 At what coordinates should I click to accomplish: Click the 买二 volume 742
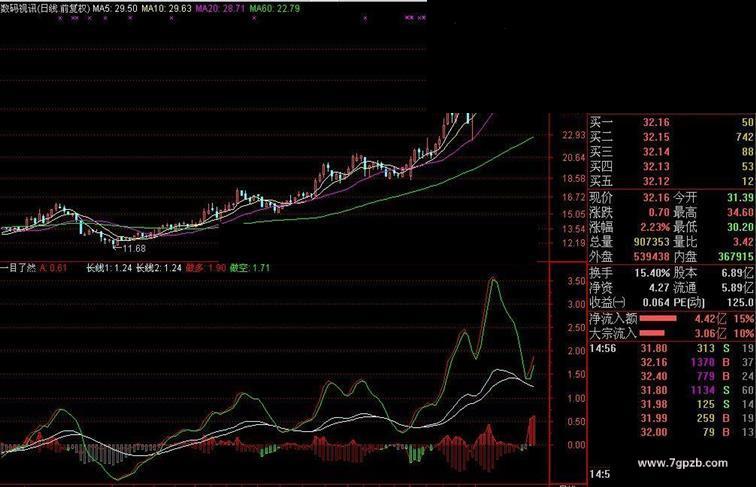pyautogui.click(x=744, y=137)
